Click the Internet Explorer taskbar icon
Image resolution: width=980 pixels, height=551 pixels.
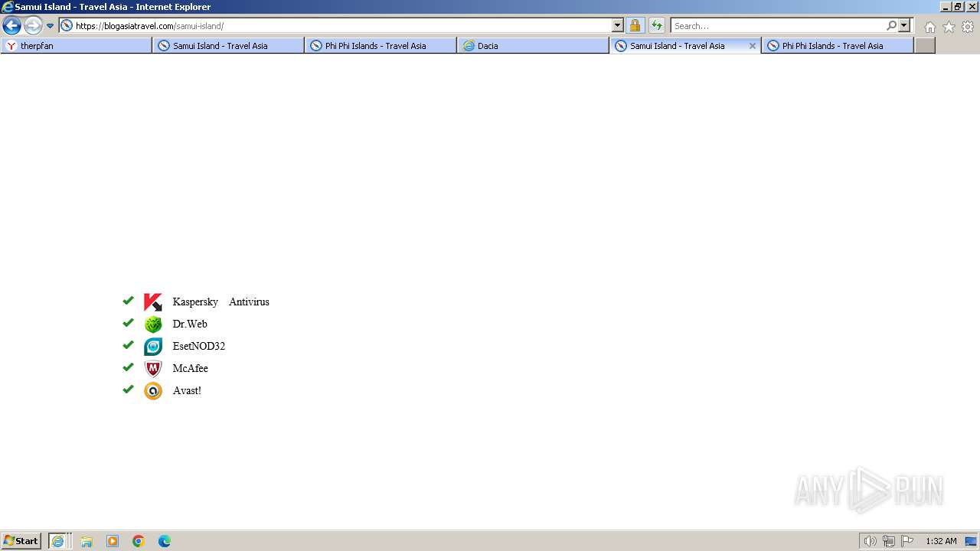60,541
